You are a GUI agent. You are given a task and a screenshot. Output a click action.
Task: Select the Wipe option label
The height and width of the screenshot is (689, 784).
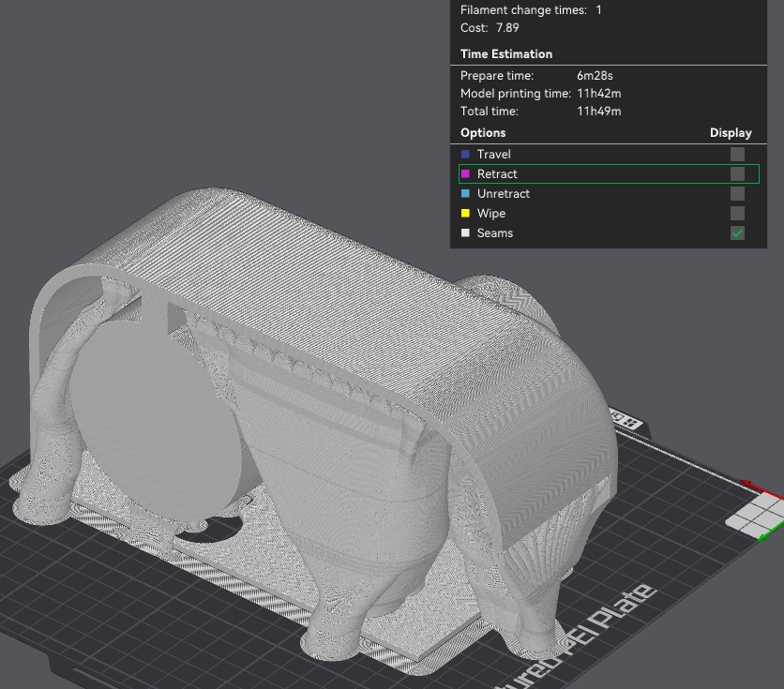click(x=491, y=214)
